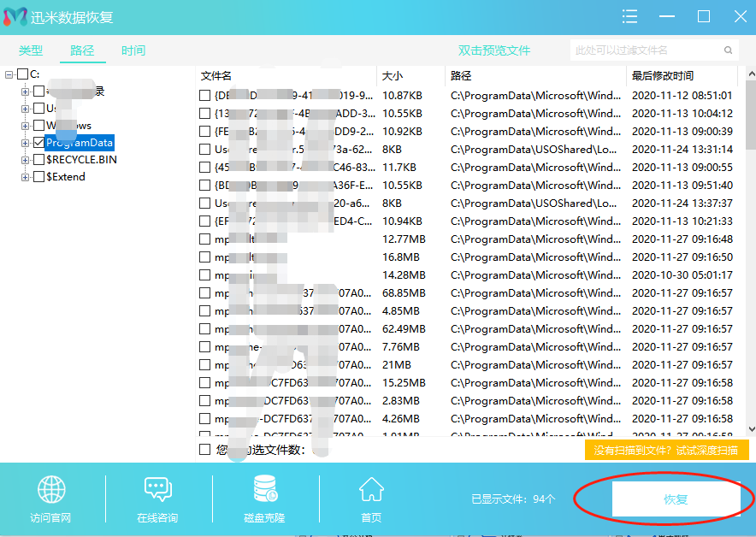This screenshot has width=756, height=537.
Task: Switch to the 时间 tab
Action: tap(133, 51)
